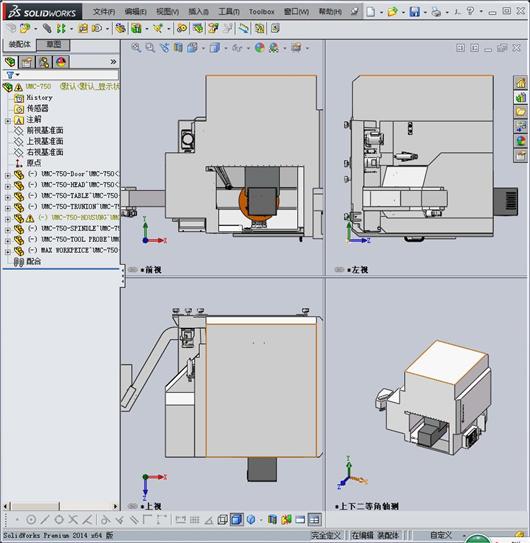Screen dimensions: 530x543
Task: Click the Apply Scene icon in view toolbar
Action: click(x=274, y=47)
